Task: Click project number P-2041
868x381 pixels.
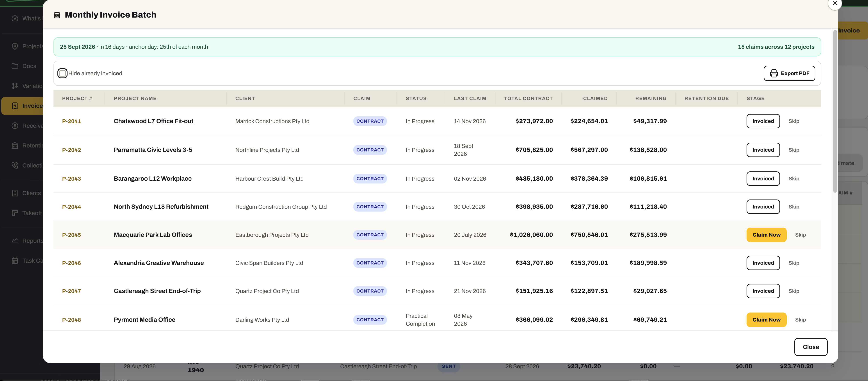Action: tap(71, 121)
